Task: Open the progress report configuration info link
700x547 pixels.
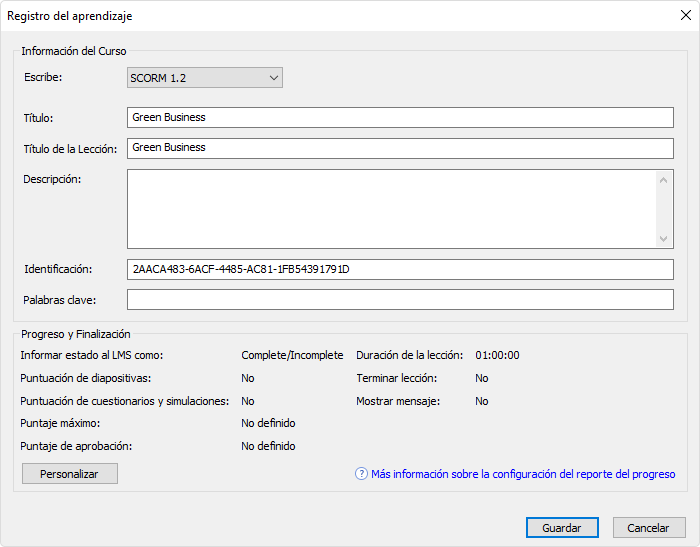Action: [523, 474]
